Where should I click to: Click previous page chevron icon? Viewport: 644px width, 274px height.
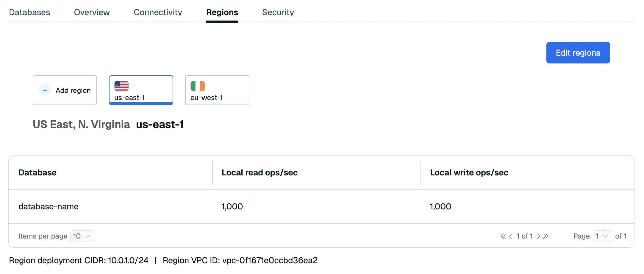pos(511,236)
